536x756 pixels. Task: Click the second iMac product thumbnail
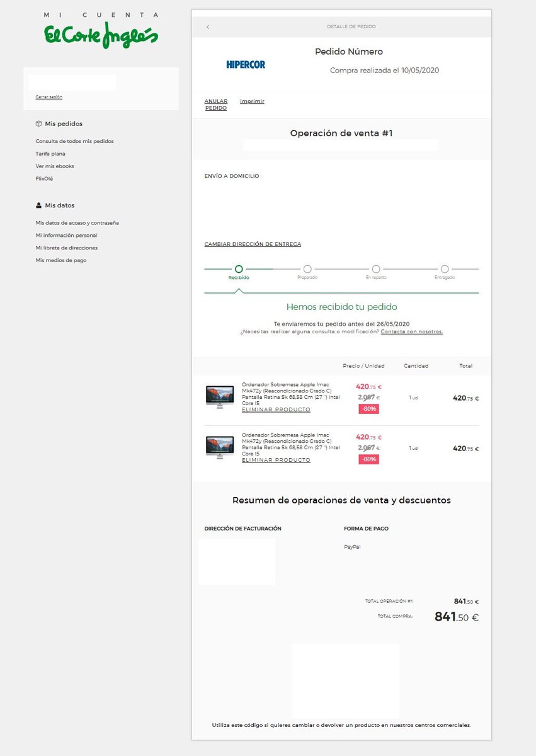(x=219, y=448)
